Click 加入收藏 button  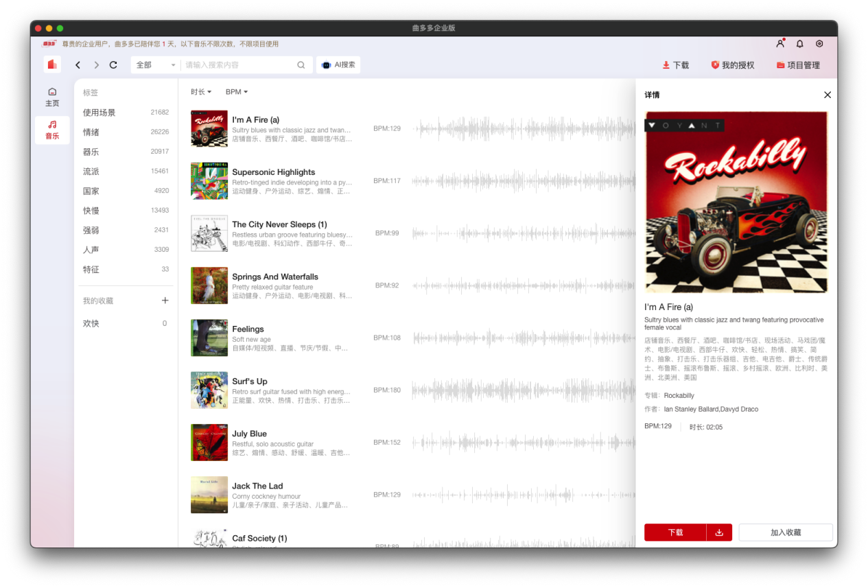pos(786,532)
